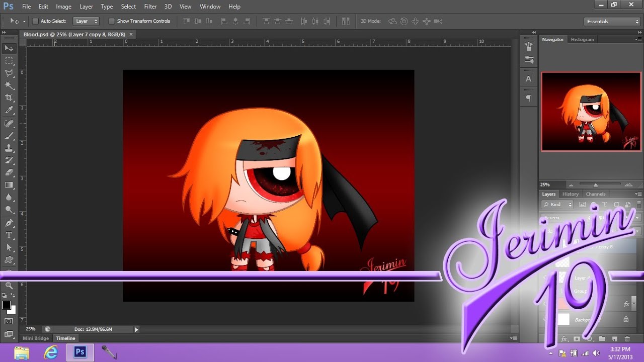Screen dimensions: 644x362
Task: Hide the Background layer
Action: click(x=545, y=319)
